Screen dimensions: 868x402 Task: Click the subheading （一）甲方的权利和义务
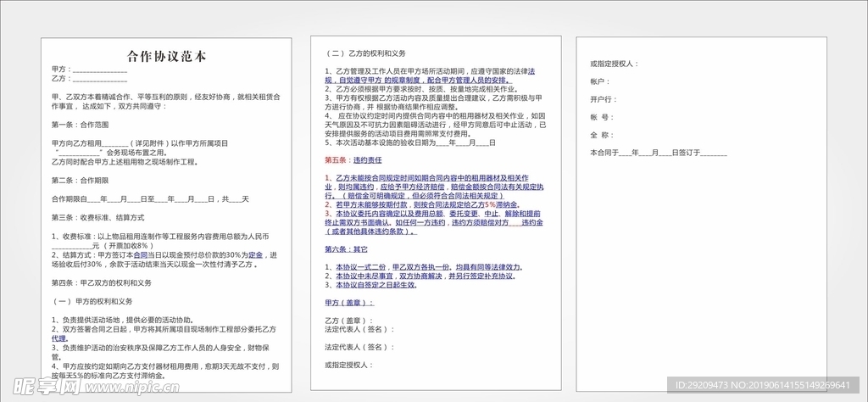[x=92, y=301]
